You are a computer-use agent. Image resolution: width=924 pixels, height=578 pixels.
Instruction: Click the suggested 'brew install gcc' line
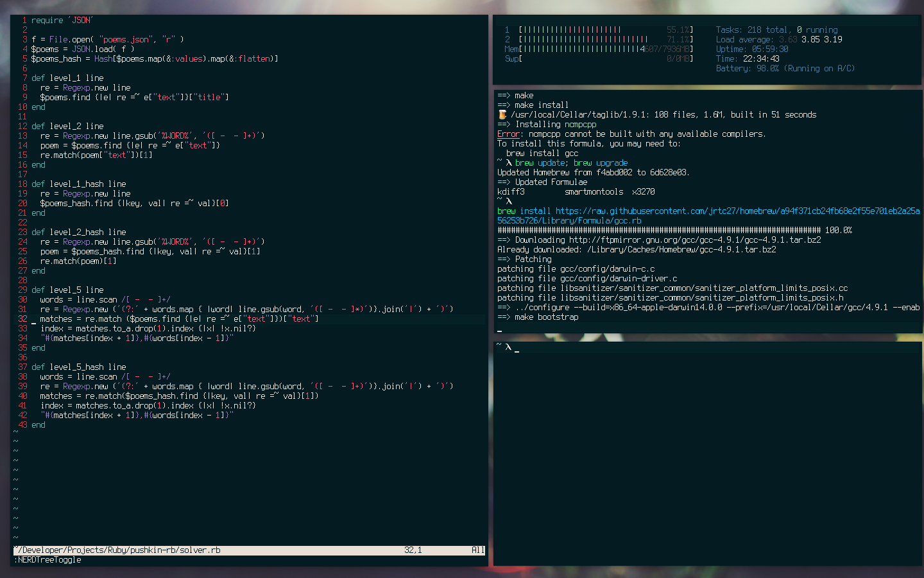[x=542, y=153]
